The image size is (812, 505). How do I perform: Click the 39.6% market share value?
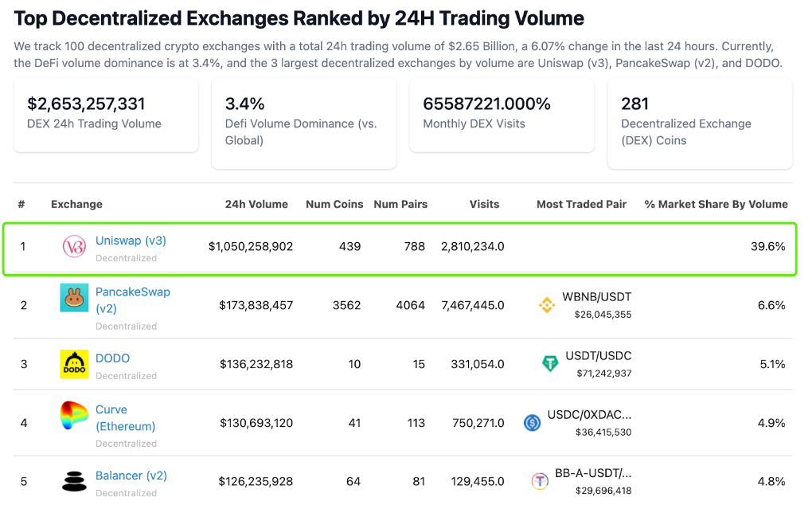point(768,247)
